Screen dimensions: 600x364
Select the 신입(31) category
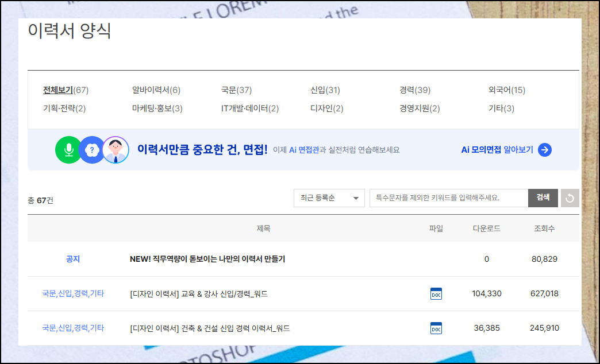click(325, 90)
